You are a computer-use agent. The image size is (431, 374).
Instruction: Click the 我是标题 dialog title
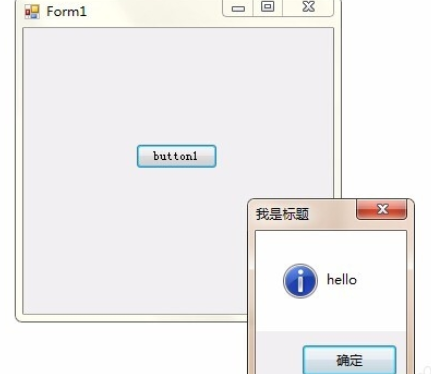tap(282, 214)
